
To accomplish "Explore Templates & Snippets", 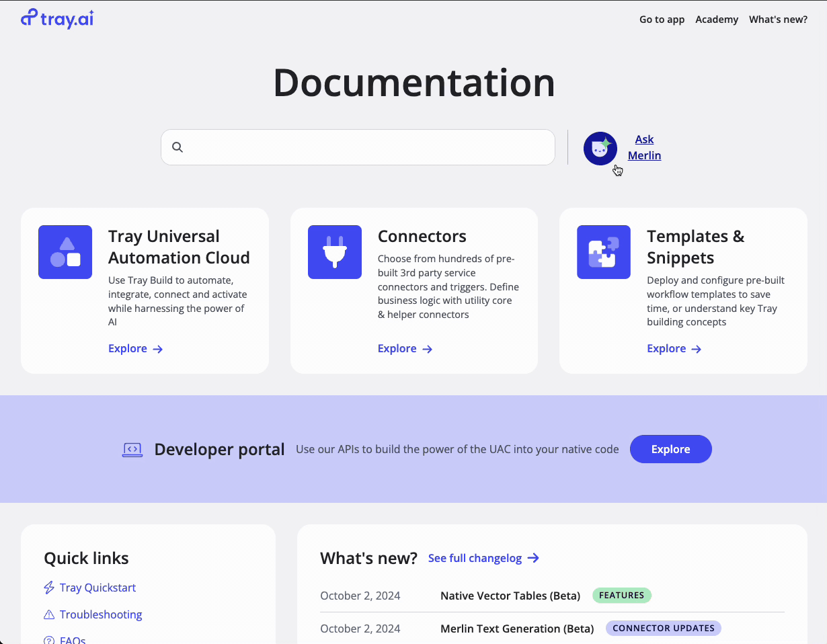I will coord(674,348).
